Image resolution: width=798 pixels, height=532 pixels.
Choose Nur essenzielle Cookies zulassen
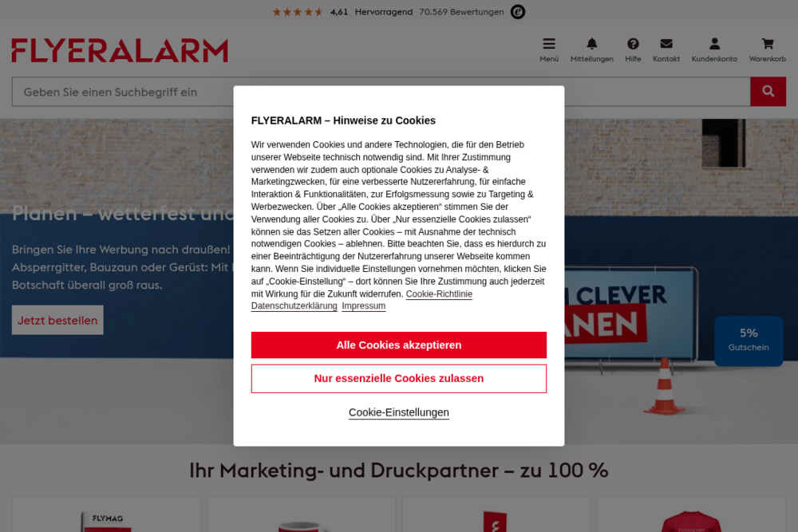tap(398, 378)
